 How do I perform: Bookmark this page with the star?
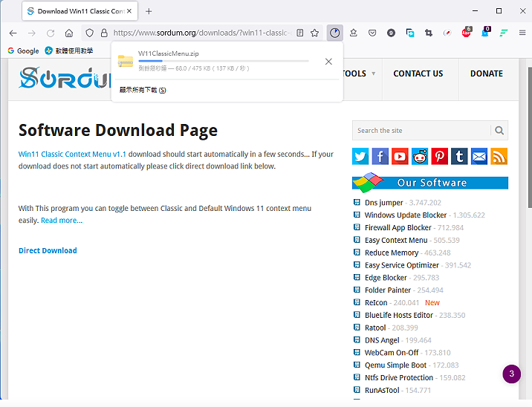tap(314, 33)
